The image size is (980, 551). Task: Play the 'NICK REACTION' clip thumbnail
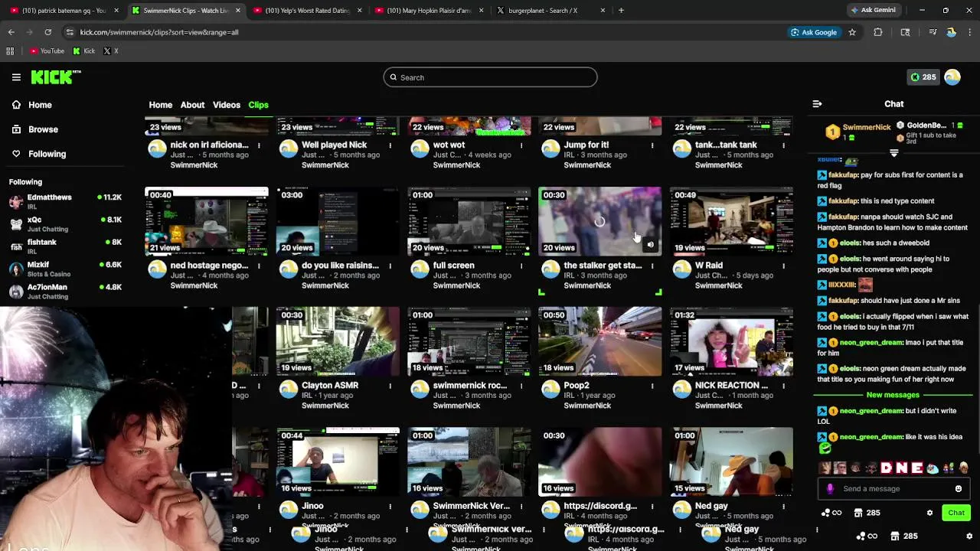coord(731,341)
